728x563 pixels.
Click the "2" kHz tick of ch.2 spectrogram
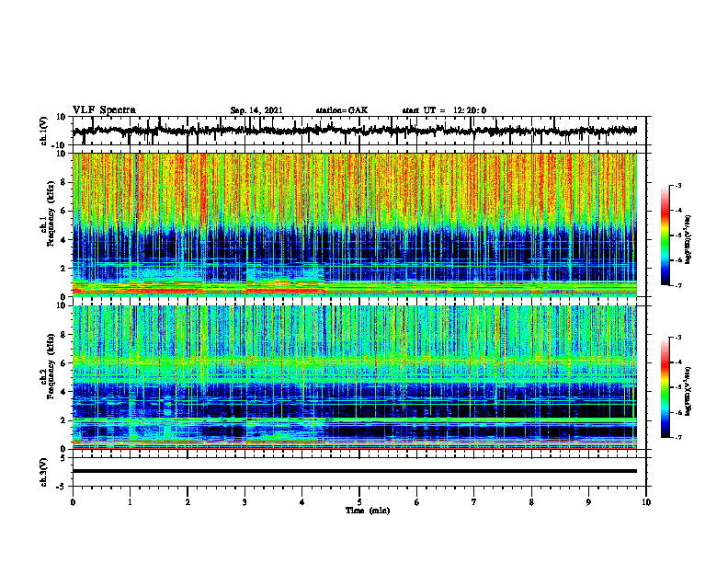pyautogui.click(x=65, y=420)
